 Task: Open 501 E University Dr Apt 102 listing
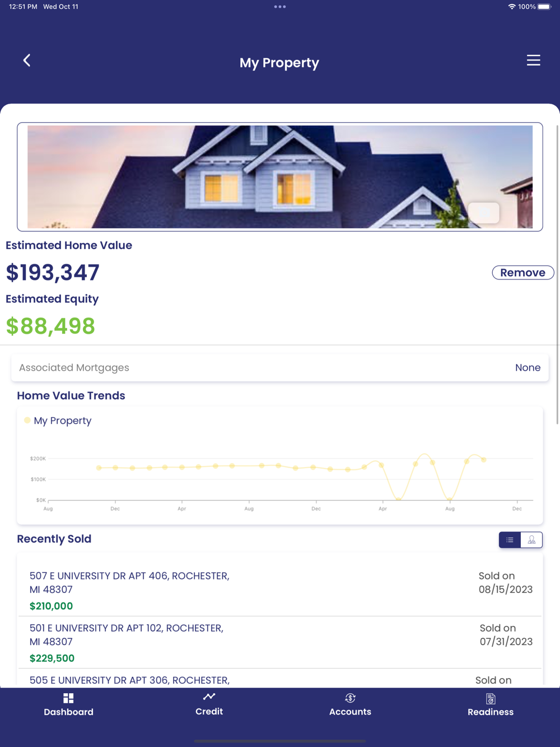[127, 635]
